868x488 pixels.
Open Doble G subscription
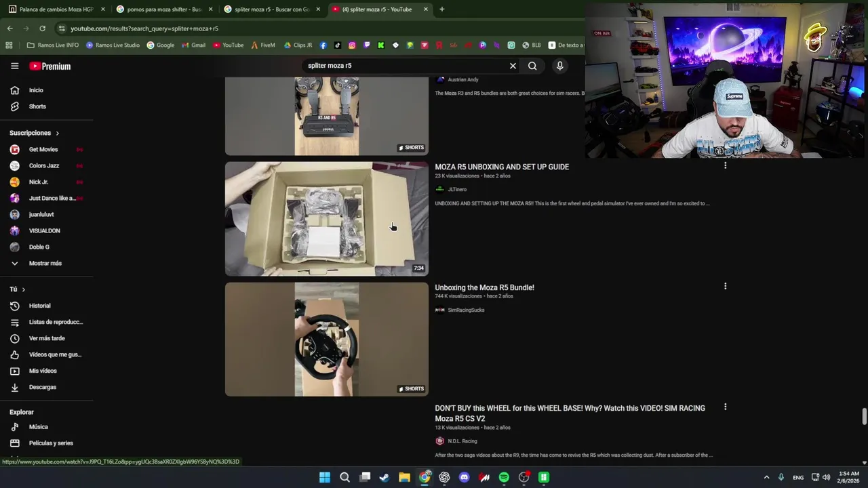tap(39, 247)
